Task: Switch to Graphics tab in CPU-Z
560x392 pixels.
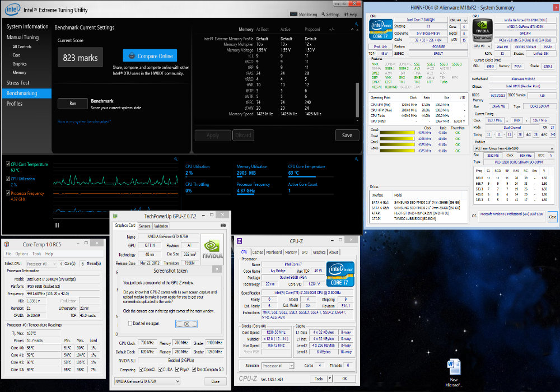Action: [319, 252]
